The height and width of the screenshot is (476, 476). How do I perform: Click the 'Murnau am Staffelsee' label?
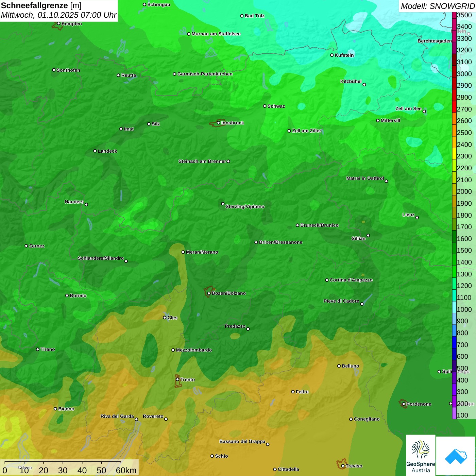[x=216, y=34]
